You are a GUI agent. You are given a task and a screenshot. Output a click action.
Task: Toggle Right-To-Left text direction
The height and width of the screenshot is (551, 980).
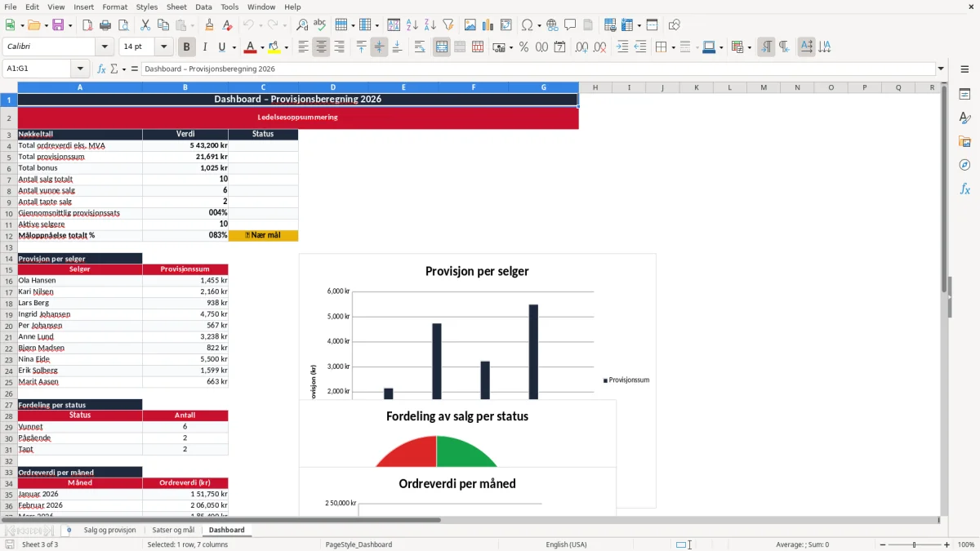pos(784,47)
